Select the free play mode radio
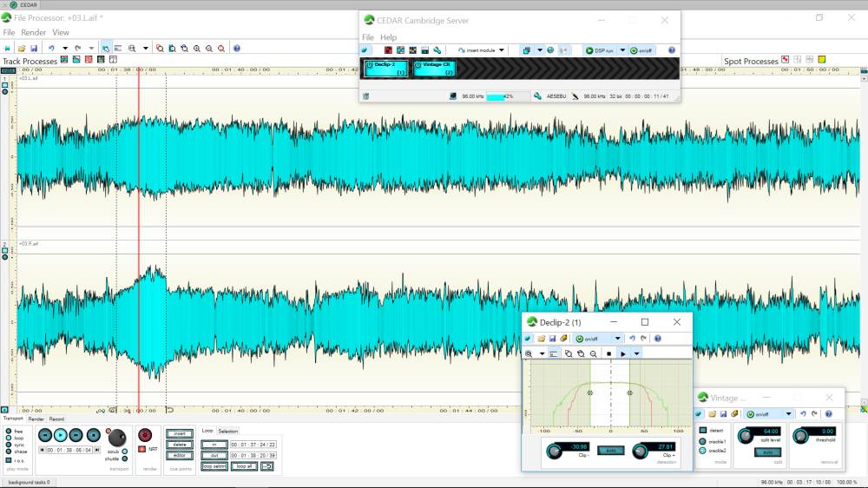868x488 pixels. 9,431
